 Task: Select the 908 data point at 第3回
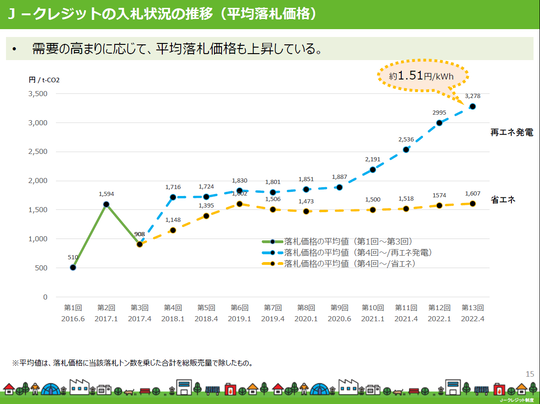point(139,244)
